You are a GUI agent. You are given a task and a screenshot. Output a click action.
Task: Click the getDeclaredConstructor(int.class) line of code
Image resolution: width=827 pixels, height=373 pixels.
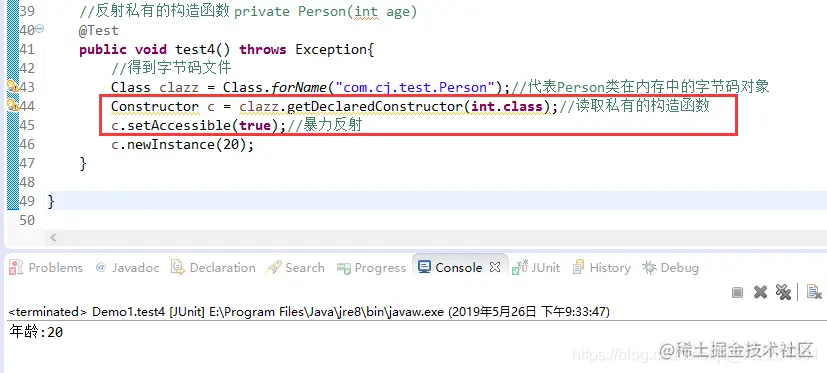(410, 106)
